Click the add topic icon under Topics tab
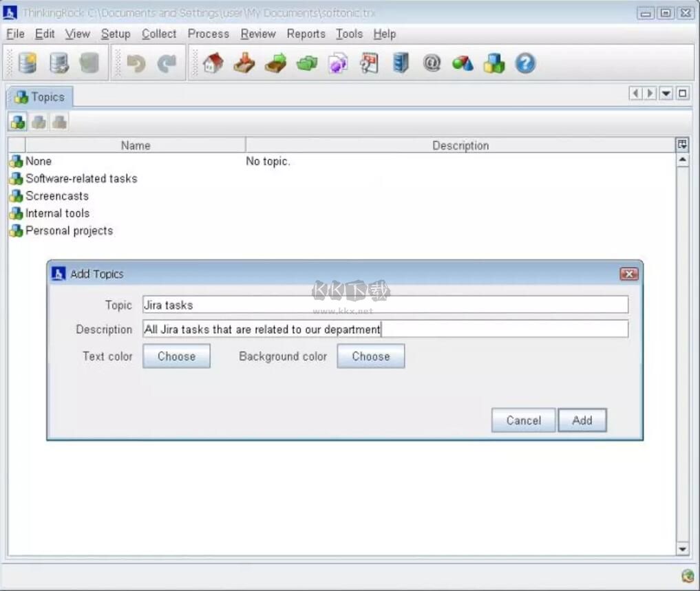The image size is (700, 591). (x=18, y=122)
